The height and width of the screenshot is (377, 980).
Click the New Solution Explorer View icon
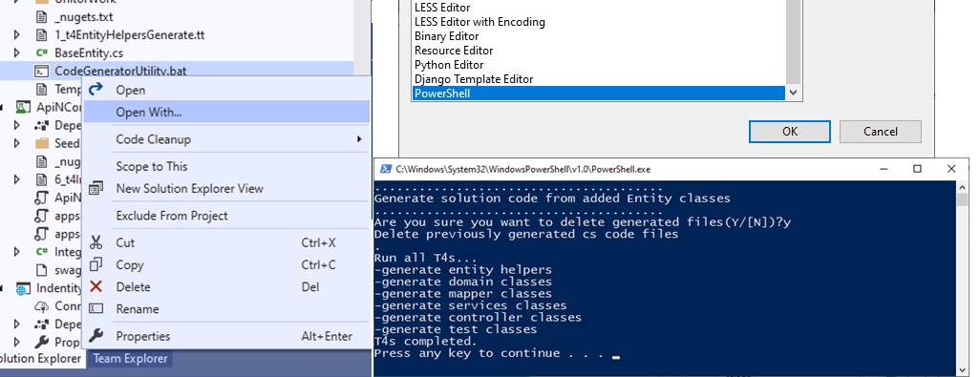click(96, 189)
